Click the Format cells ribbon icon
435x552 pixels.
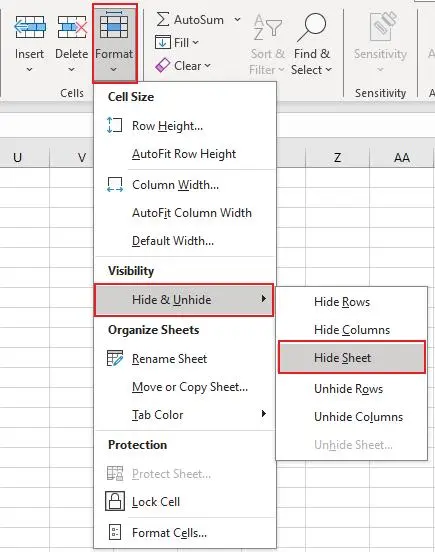click(x=114, y=25)
